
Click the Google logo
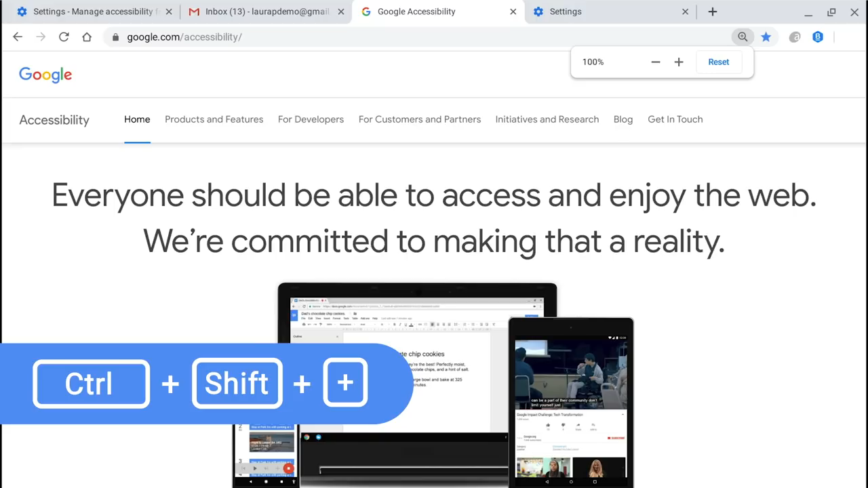coord(45,75)
